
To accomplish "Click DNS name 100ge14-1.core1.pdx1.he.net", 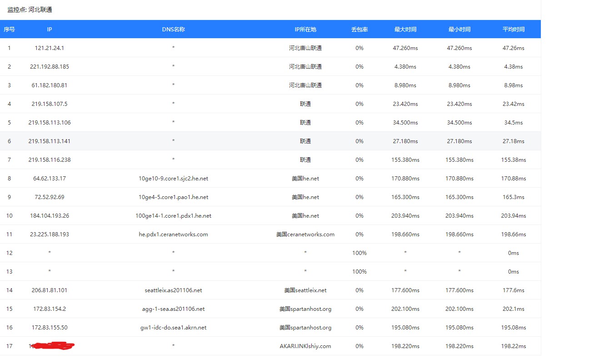I will tap(173, 215).
